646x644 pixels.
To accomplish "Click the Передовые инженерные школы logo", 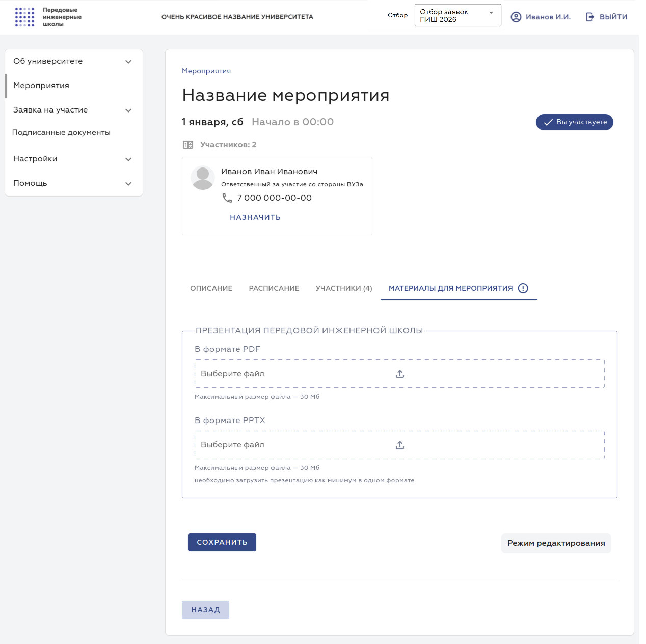I will pyautogui.click(x=48, y=17).
